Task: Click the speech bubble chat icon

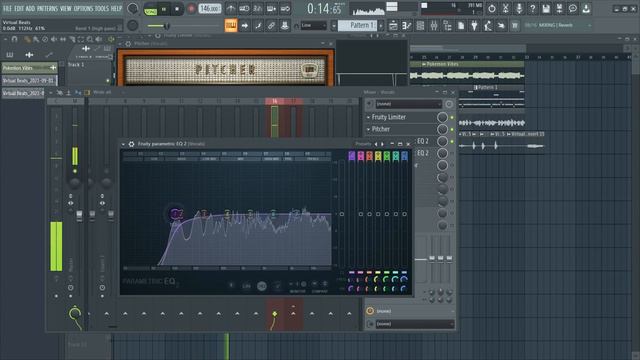Action: [573, 8]
